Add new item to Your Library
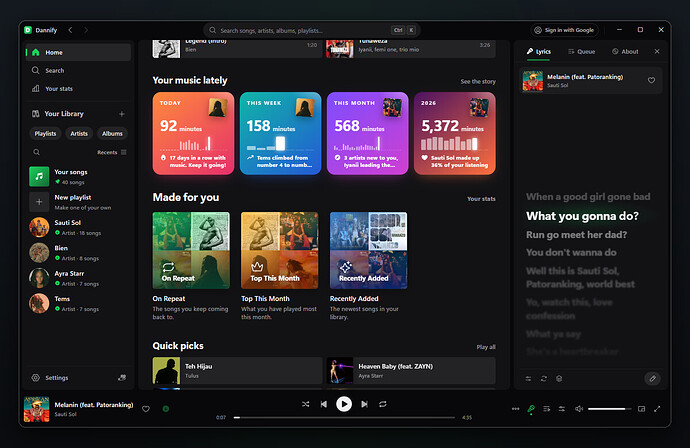This screenshot has height=448, width=690. pyautogui.click(x=122, y=114)
